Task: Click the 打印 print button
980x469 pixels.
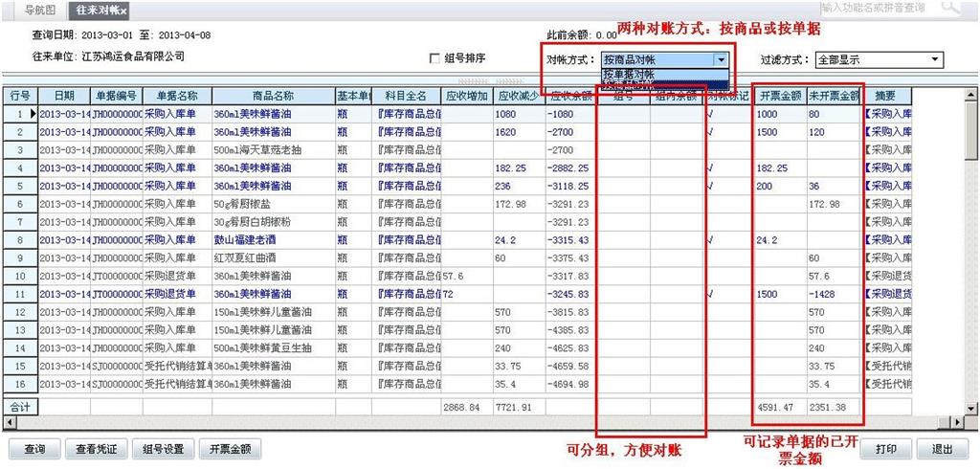Action: pos(885,449)
